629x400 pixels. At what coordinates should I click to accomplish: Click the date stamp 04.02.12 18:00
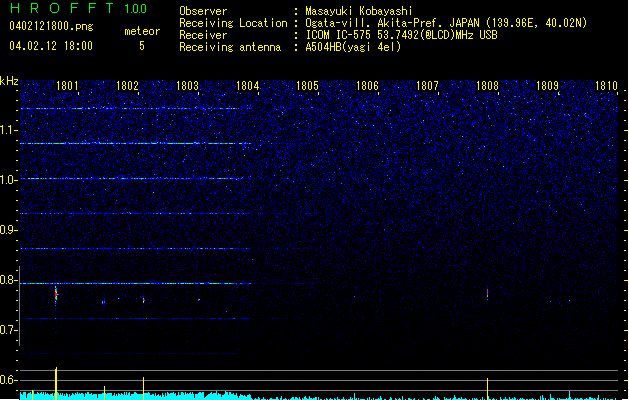51,46
